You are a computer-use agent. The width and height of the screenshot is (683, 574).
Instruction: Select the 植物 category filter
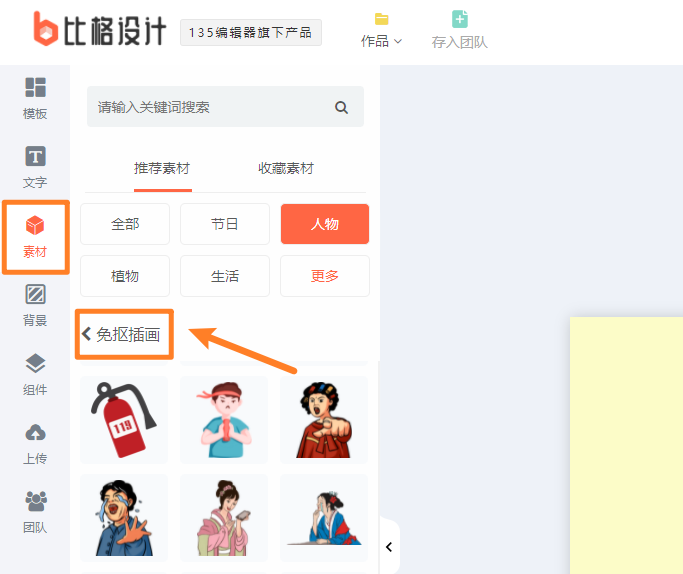click(125, 276)
